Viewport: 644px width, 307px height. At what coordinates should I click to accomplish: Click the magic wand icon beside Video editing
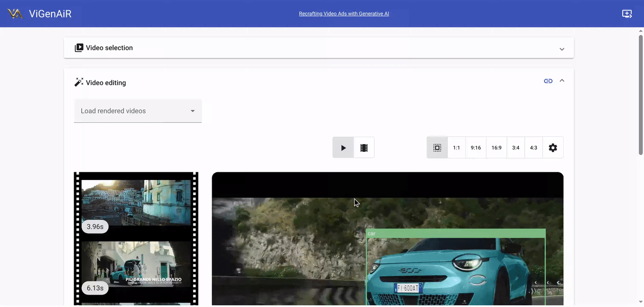[79, 82]
